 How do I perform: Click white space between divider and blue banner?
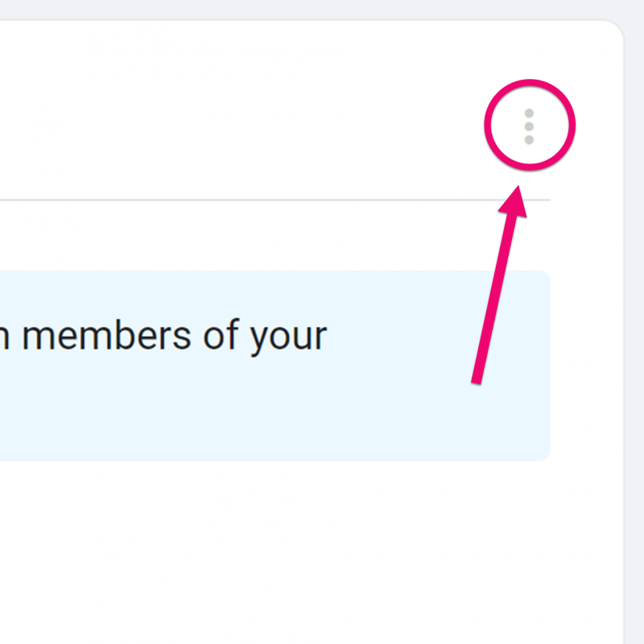click(x=275, y=236)
